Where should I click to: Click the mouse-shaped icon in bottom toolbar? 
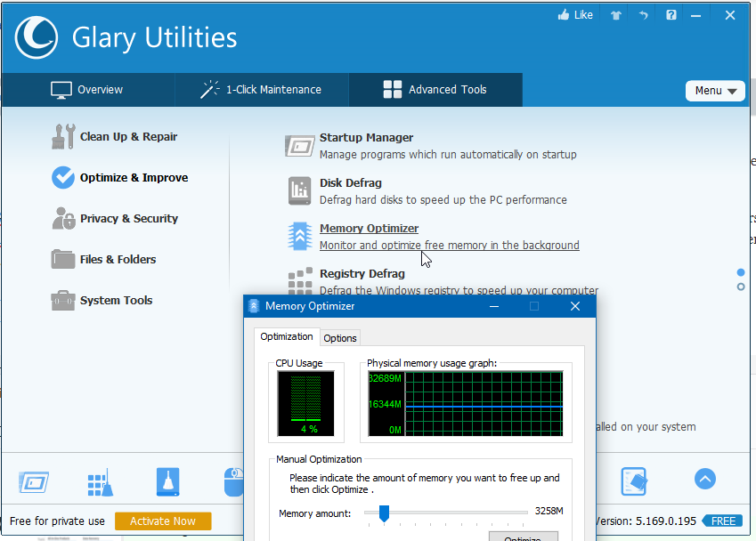click(x=234, y=482)
